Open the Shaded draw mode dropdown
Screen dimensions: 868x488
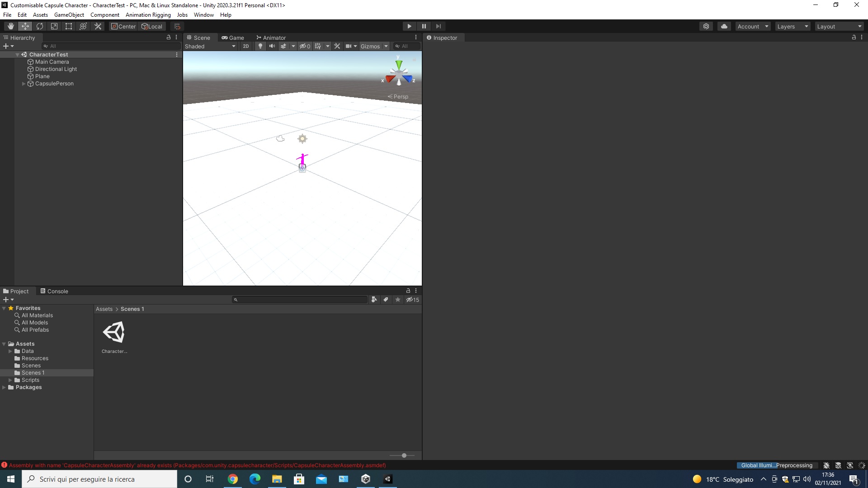click(210, 46)
